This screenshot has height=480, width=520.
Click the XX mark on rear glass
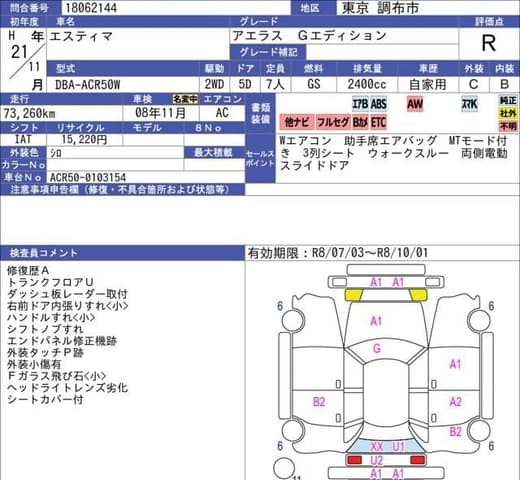coord(377,446)
